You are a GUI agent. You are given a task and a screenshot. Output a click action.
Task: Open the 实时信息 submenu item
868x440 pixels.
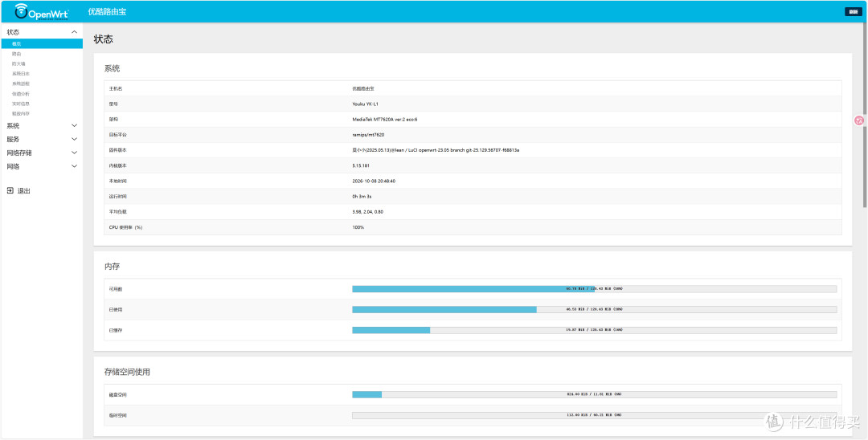pyautogui.click(x=21, y=104)
